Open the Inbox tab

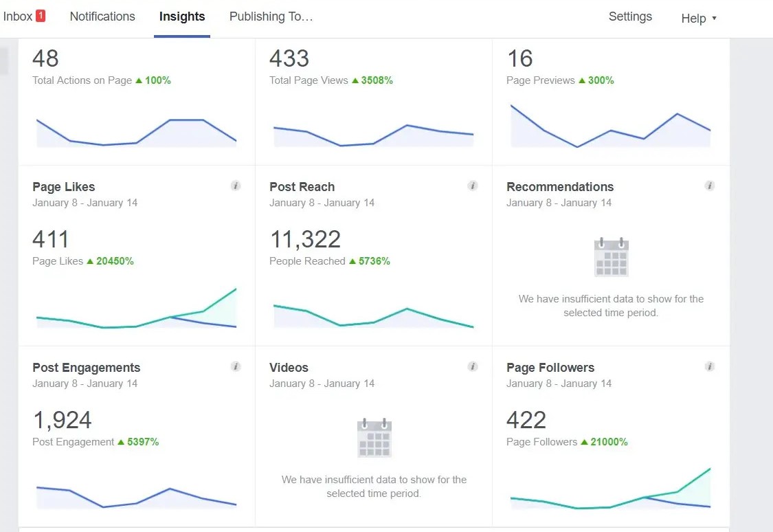click(18, 16)
